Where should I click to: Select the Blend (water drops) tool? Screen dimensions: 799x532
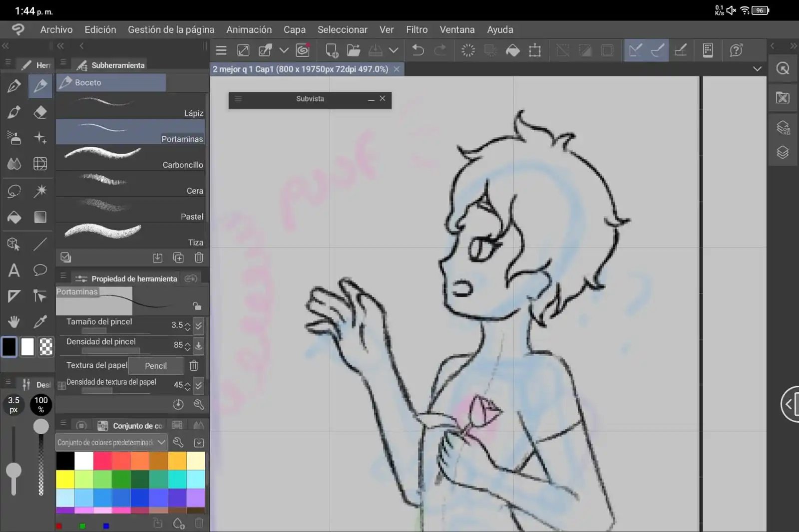(14, 164)
